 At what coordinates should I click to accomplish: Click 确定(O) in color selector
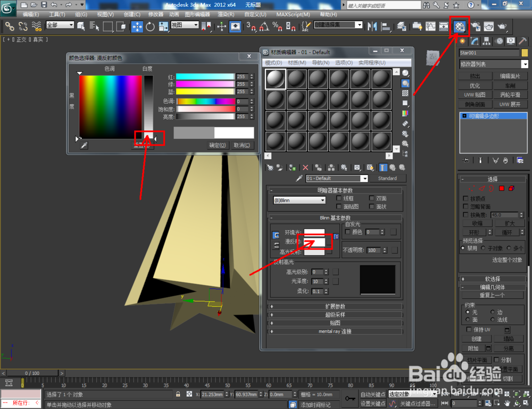pos(218,145)
